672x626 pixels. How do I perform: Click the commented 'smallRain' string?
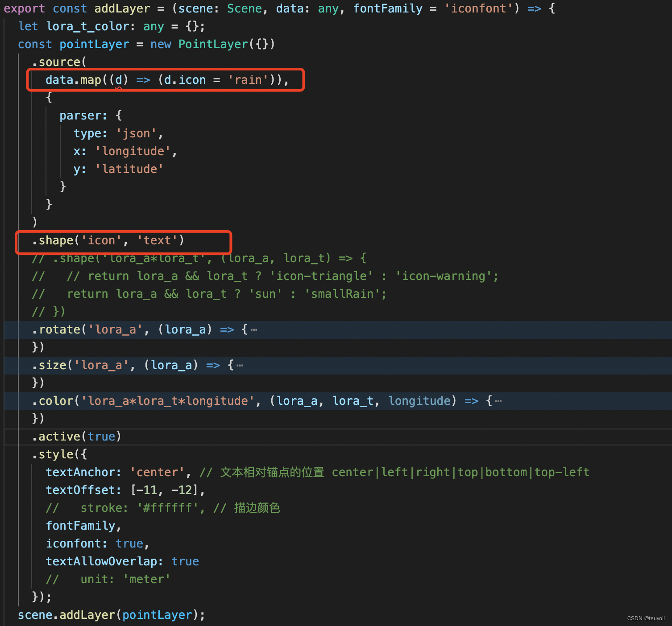pyautogui.click(x=342, y=294)
